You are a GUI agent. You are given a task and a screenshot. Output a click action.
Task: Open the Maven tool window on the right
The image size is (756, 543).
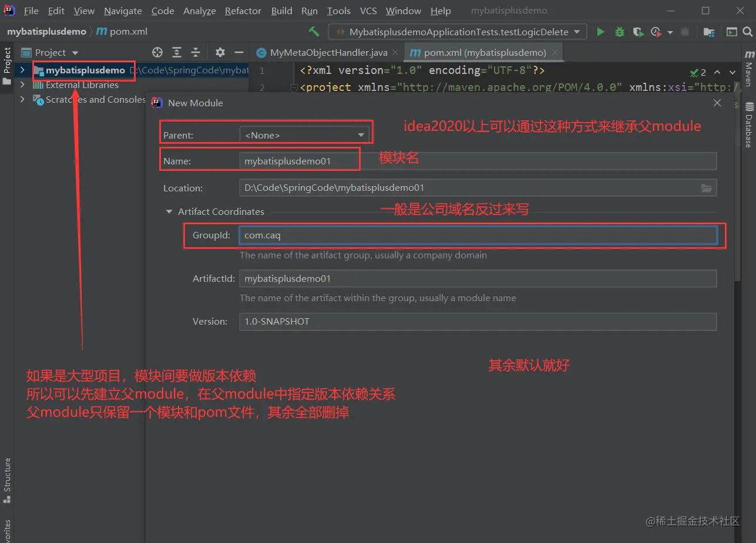coord(749,69)
